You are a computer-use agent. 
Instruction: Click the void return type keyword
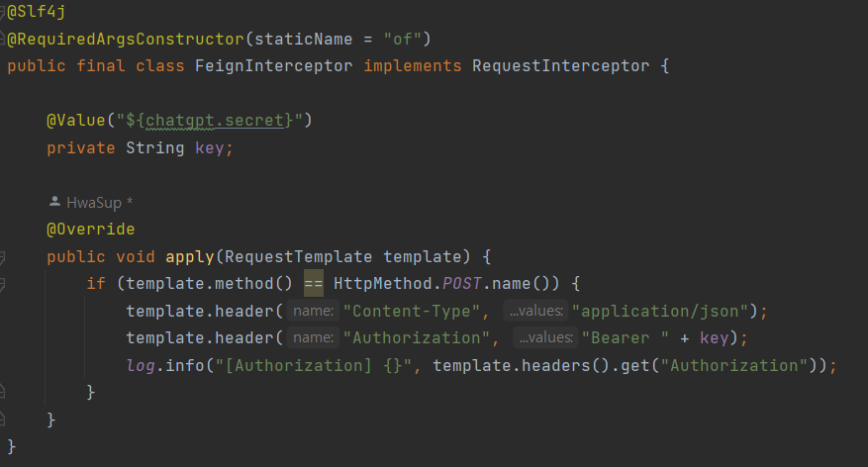[136, 256]
